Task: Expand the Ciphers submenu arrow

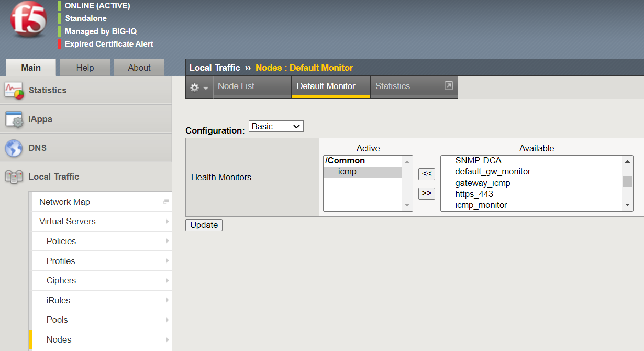Action: 168,280
